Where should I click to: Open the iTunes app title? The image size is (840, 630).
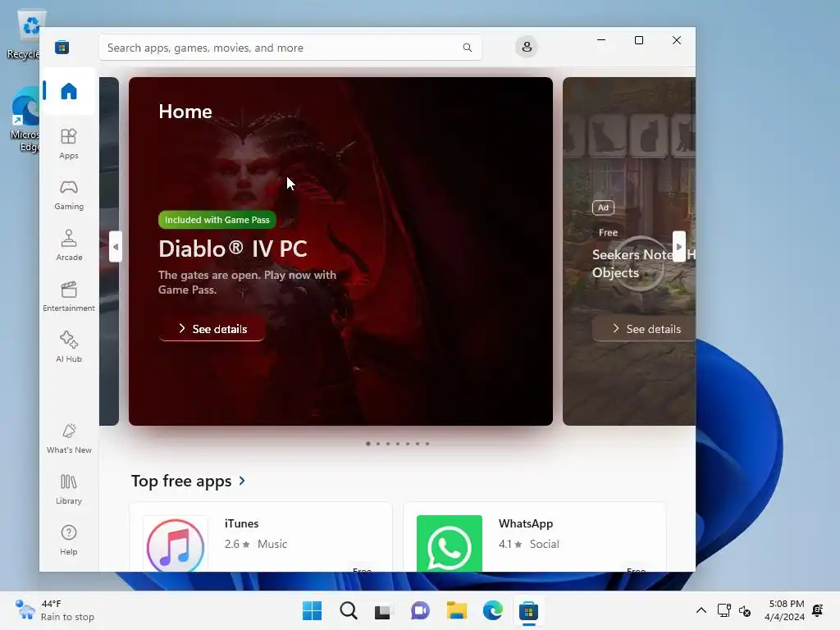(241, 523)
